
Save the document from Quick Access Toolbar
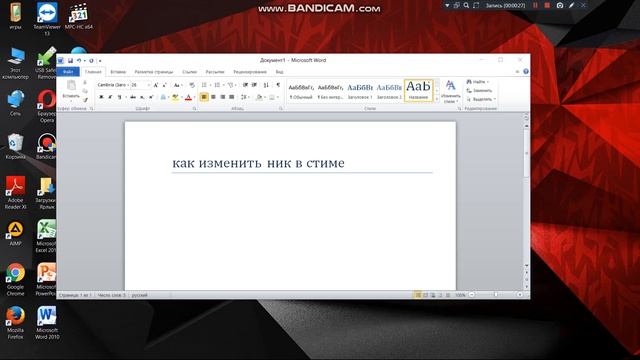[70, 61]
